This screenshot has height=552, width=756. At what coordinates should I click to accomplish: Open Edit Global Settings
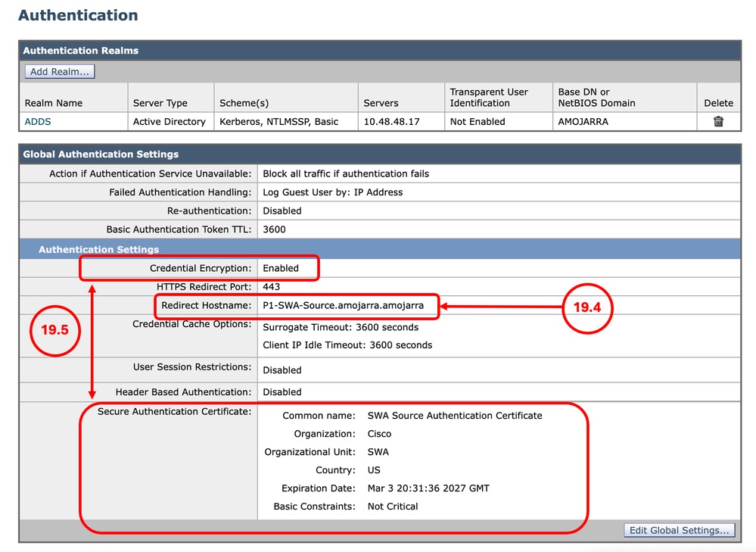(678, 530)
